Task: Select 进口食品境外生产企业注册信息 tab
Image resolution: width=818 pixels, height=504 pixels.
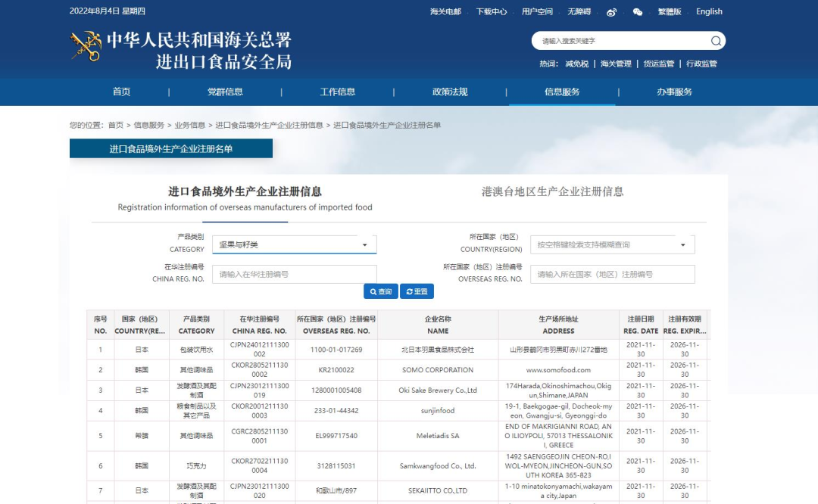Action: click(x=245, y=191)
